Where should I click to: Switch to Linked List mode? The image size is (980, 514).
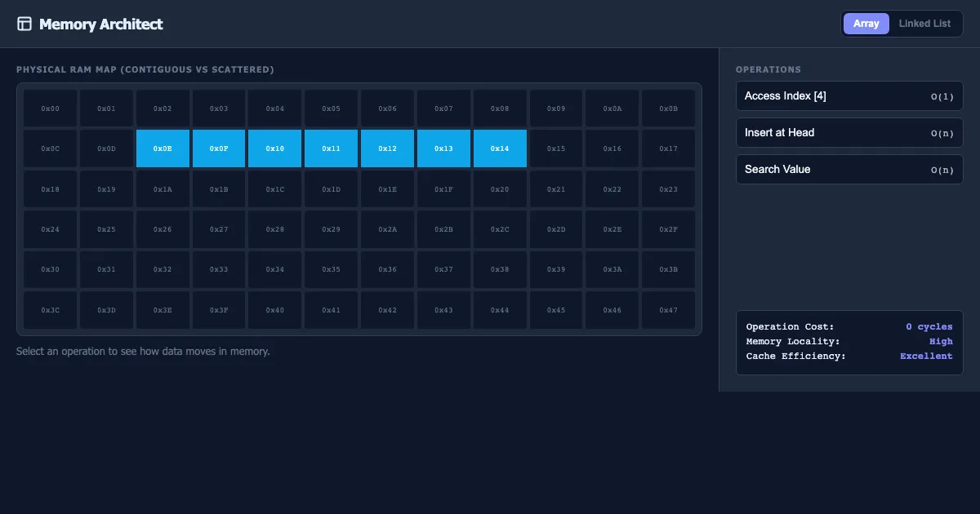(924, 24)
